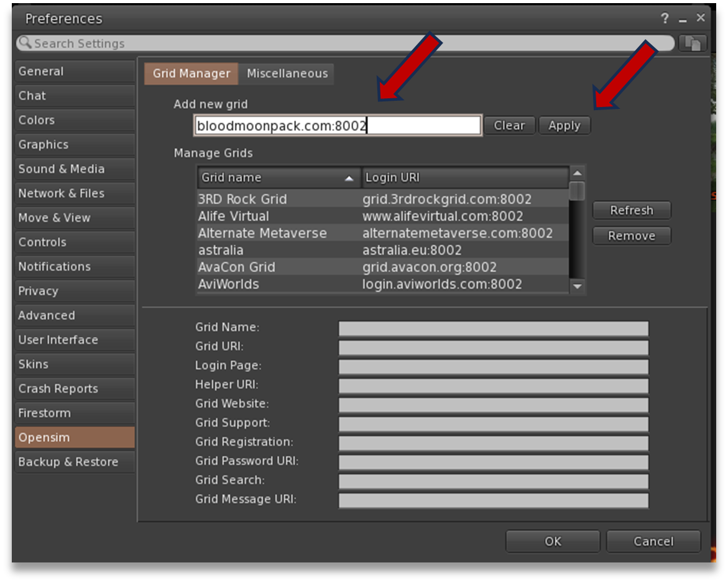
Task: Select the Grid Manager tab
Action: (x=191, y=73)
